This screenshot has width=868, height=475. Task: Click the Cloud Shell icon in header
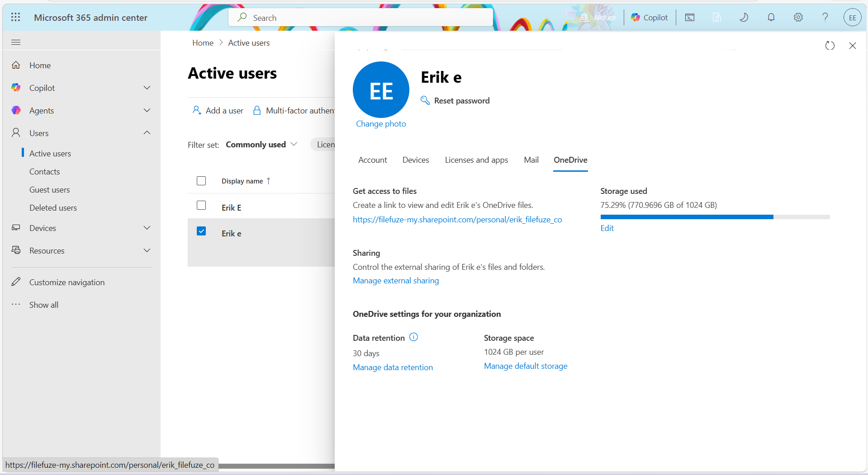click(x=690, y=18)
